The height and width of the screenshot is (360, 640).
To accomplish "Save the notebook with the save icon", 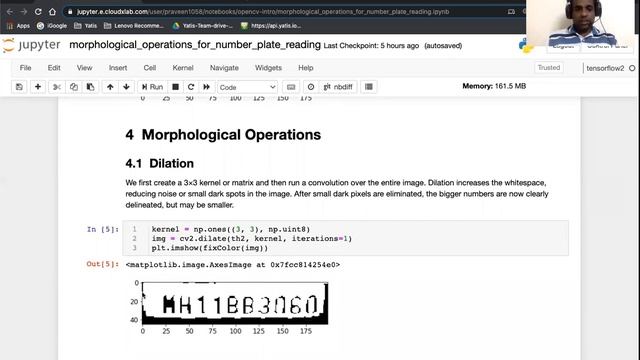I will click(x=19, y=87).
